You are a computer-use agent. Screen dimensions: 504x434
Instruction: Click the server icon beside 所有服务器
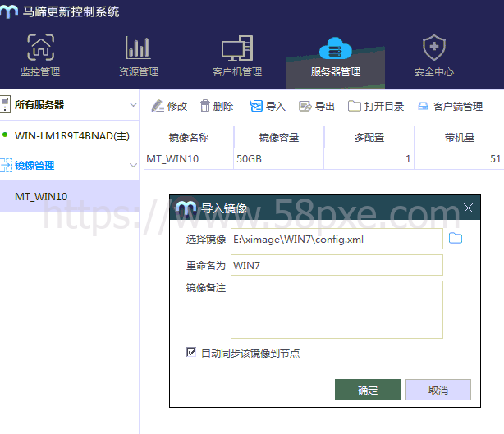[x=5, y=104]
